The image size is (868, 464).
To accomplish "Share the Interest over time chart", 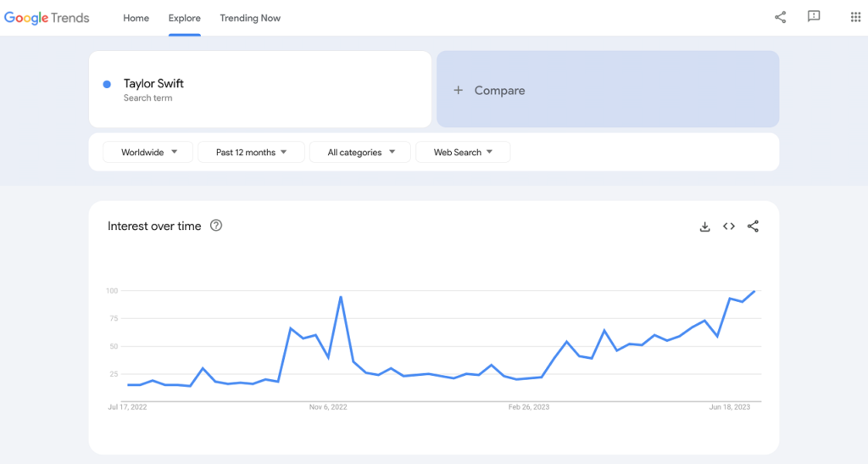I will click(x=753, y=226).
